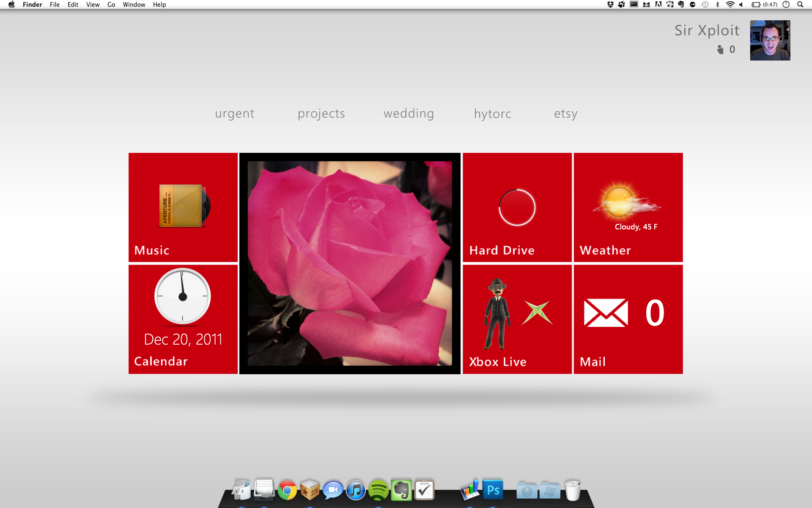The height and width of the screenshot is (508, 812).
Task: Open the Go menu
Action: click(111, 5)
